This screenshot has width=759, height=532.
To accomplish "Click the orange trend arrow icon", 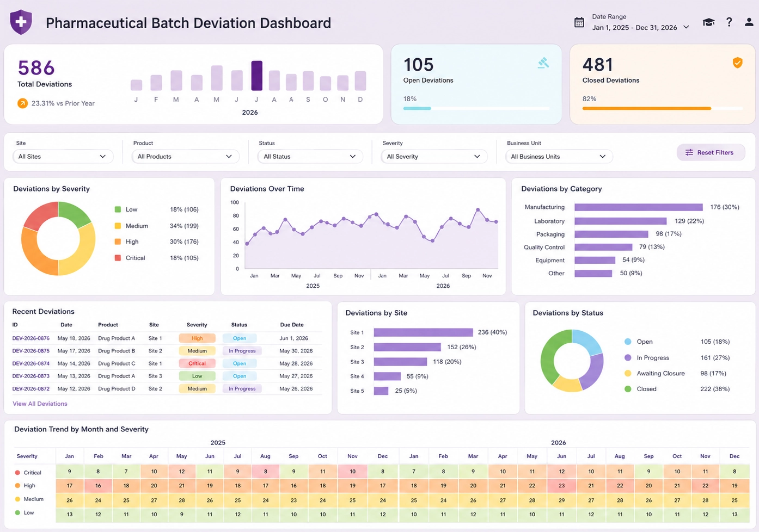I will pyautogui.click(x=22, y=103).
